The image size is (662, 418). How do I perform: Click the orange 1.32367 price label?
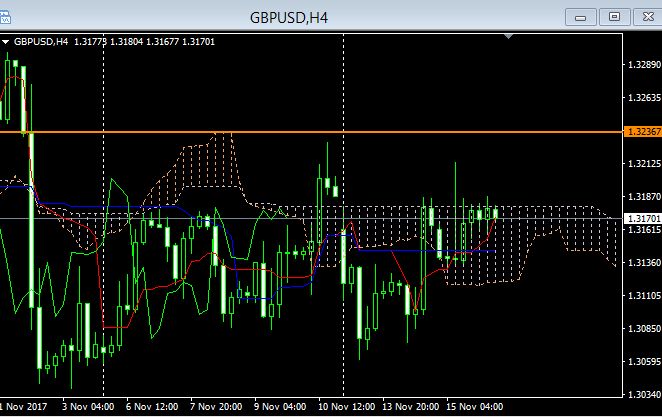[x=643, y=132]
